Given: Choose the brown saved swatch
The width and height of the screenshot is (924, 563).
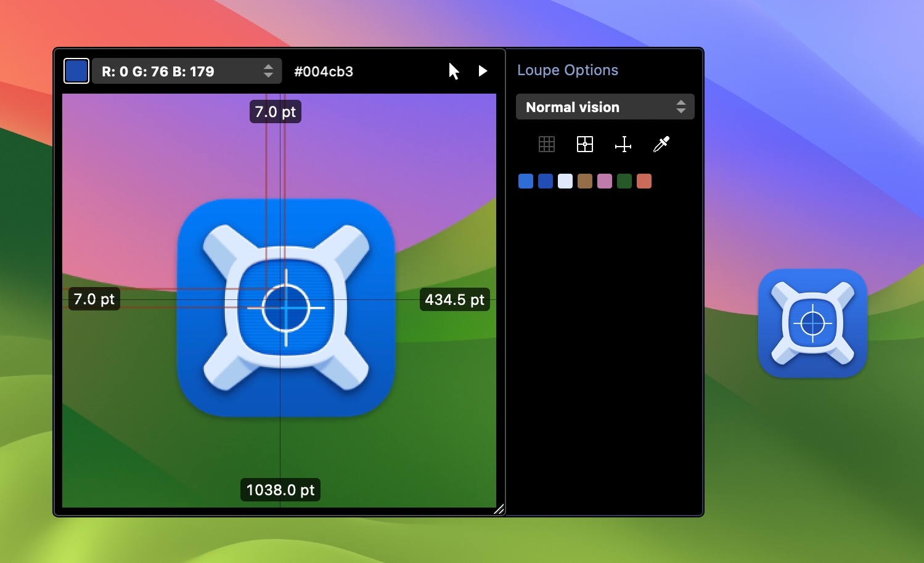Looking at the screenshot, I should tap(585, 181).
